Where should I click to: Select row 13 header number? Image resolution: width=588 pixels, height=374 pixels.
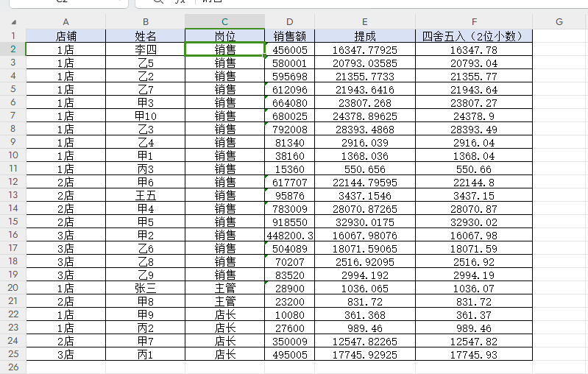[13, 195]
